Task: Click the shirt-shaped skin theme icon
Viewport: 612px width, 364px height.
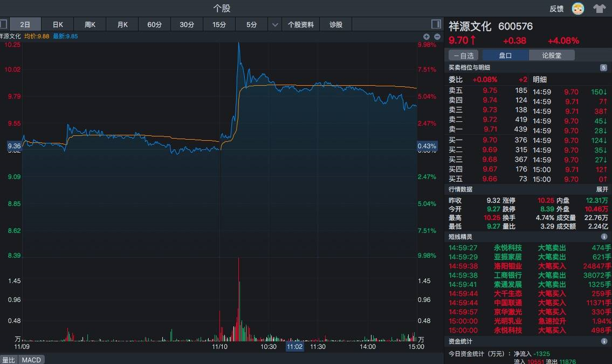Action: (x=599, y=9)
